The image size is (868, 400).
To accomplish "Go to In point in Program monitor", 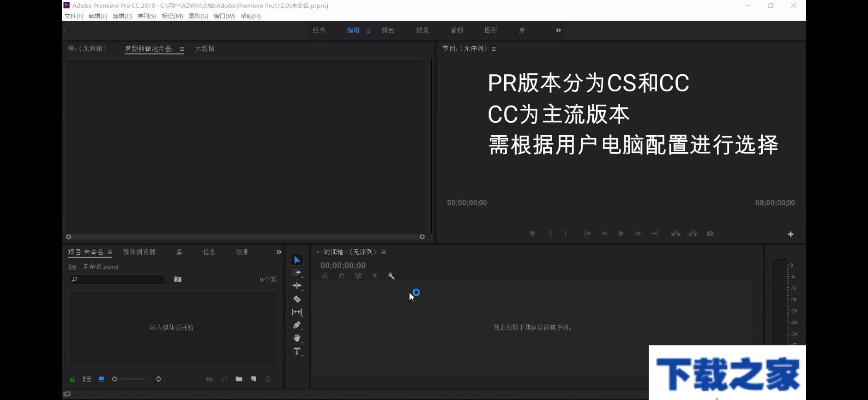I will point(587,234).
